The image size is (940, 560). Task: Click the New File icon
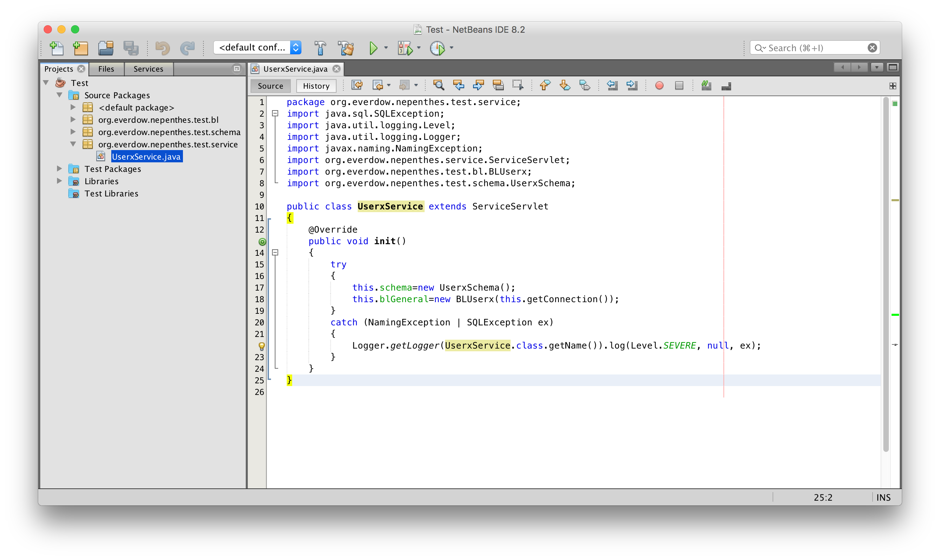(x=57, y=48)
